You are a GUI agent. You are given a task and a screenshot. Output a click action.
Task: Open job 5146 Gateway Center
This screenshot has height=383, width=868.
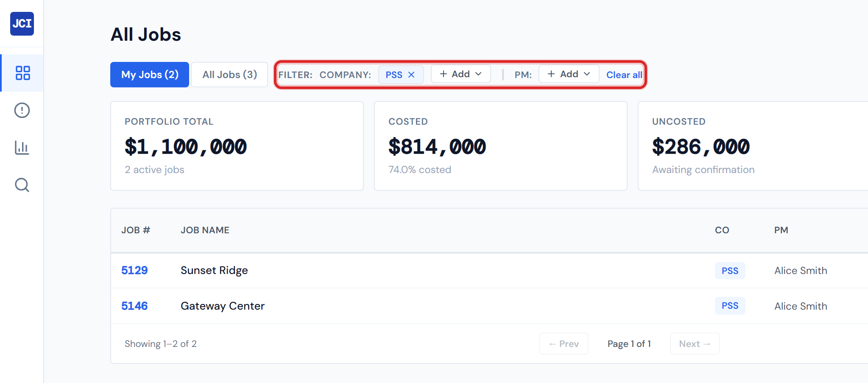pyautogui.click(x=134, y=305)
